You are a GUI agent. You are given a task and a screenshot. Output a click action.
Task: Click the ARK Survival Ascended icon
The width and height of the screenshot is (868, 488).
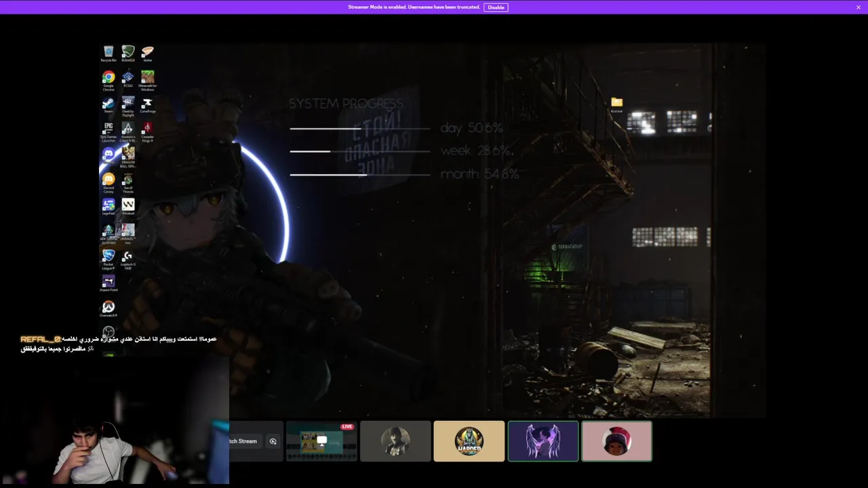(x=108, y=234)
